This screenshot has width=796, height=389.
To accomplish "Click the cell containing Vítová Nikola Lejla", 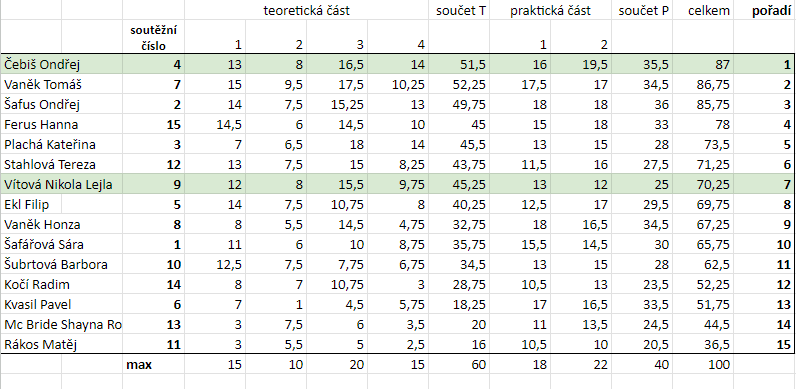I will [61, 185].
